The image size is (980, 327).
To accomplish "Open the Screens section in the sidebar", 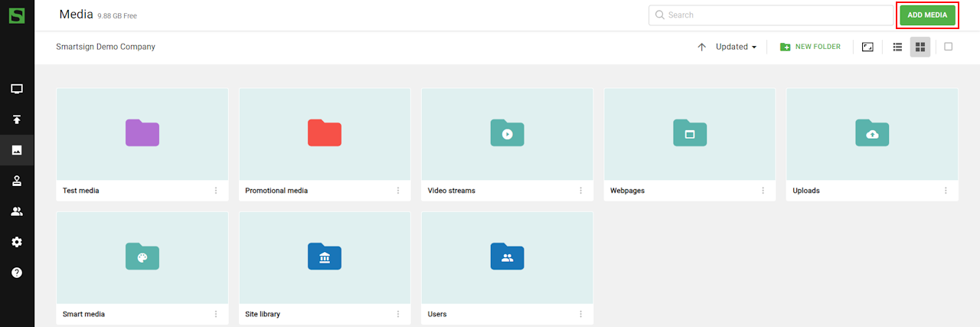I will 17,89.
